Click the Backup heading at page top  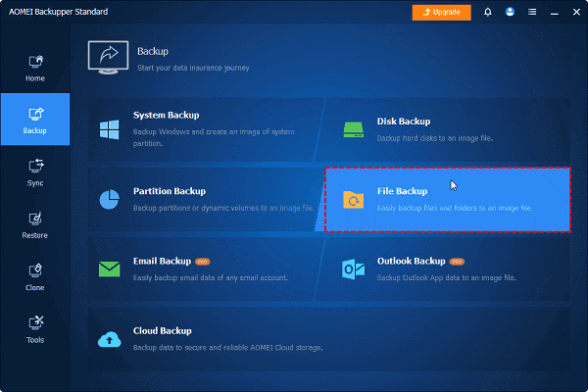click(153, 51)
